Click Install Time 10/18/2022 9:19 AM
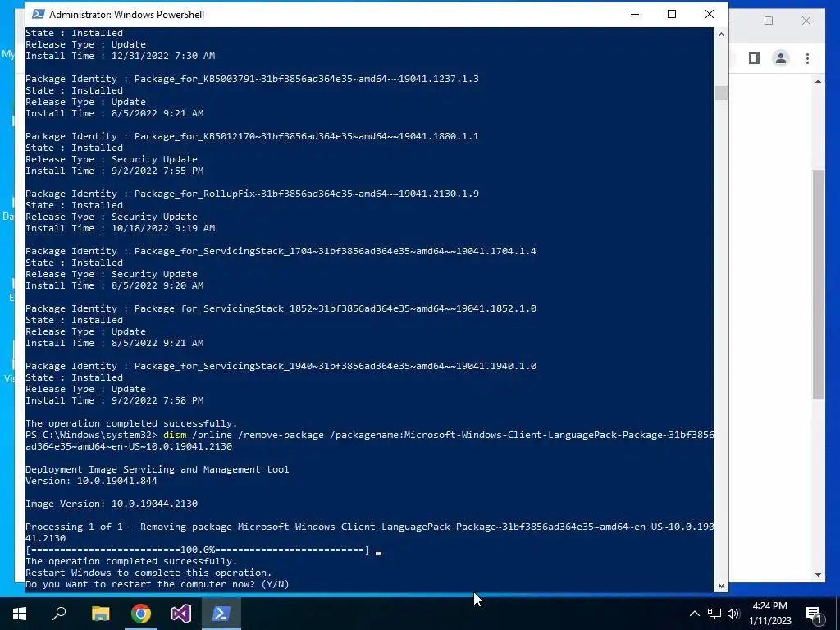Viewport: 840px width, 630px height. 120,228
